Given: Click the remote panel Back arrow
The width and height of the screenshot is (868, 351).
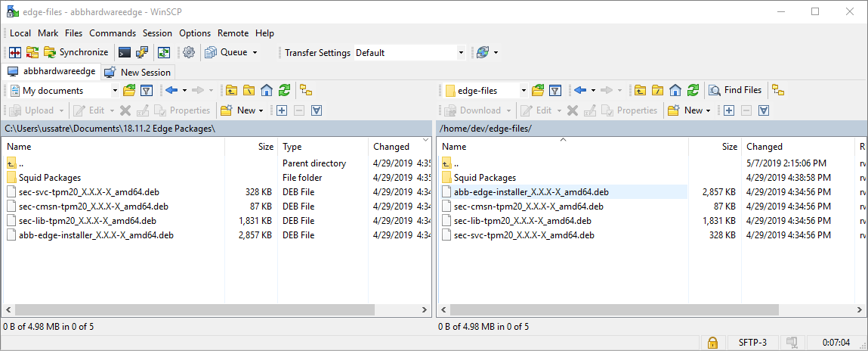Looking at the screenshot, I should 580,90.
